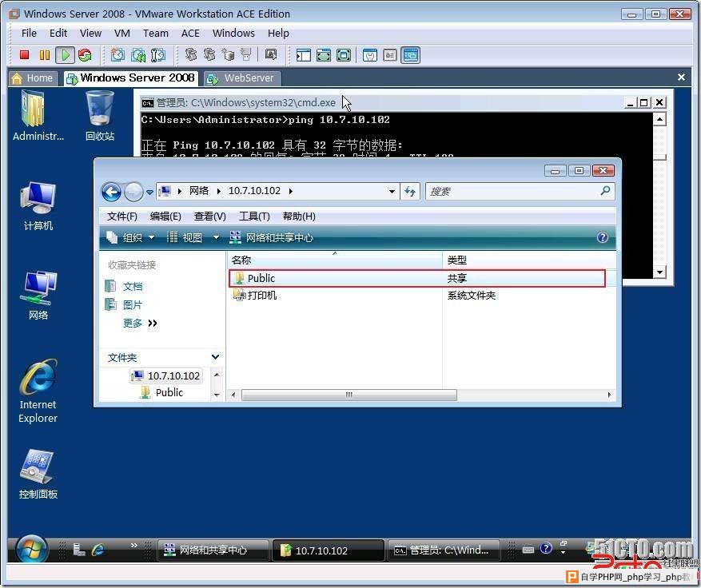Click the search magnifier icon
Viewport: 701px width, 588px height.
(605, 191)
